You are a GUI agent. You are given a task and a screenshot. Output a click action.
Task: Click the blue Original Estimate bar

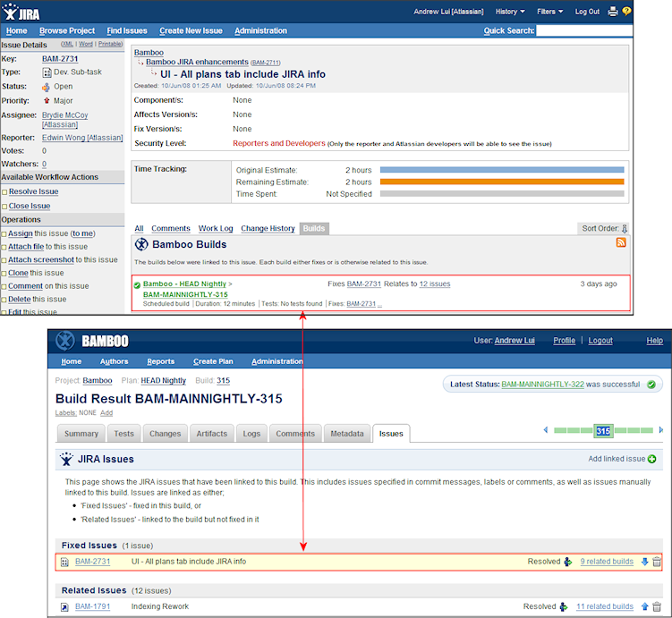click(502, 170)
